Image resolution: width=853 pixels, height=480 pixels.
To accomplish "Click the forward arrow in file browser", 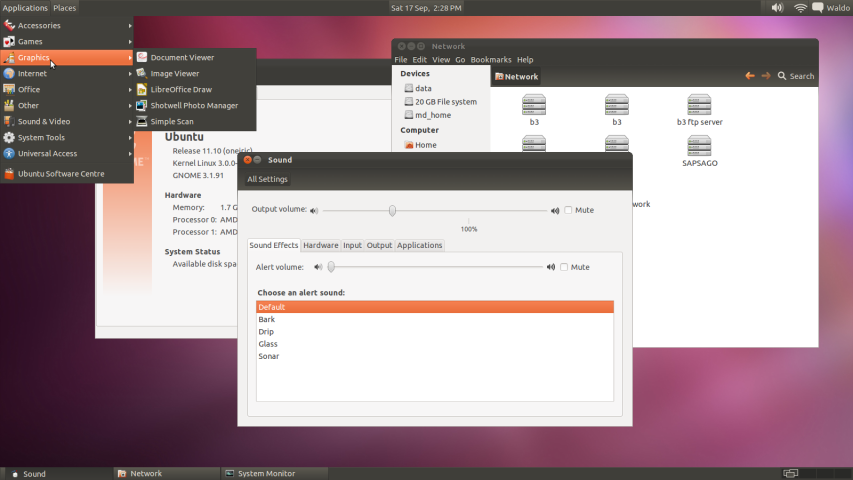I will click(x=766, y=76).
